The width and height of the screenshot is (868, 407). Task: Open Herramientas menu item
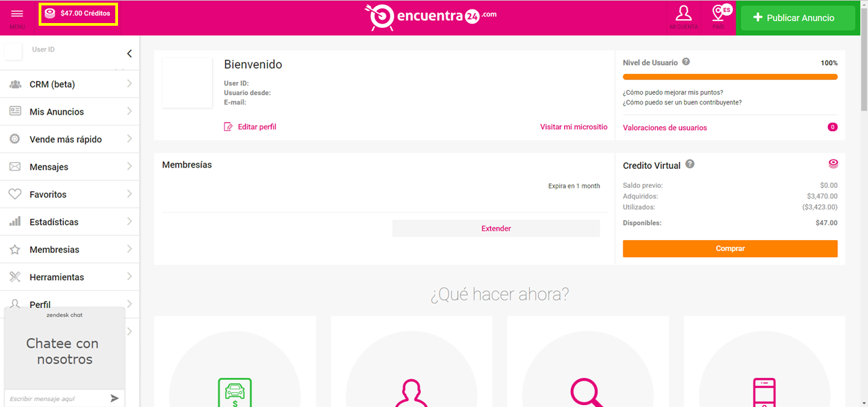click(x=70, y=277)
